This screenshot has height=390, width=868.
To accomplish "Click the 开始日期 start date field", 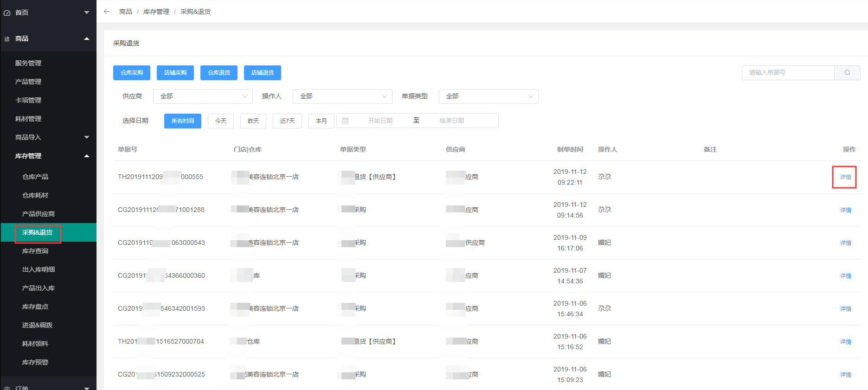I will (380, 121).
